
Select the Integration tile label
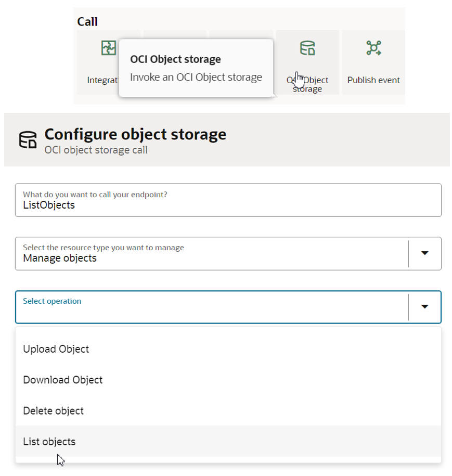(x=102, y=80)
